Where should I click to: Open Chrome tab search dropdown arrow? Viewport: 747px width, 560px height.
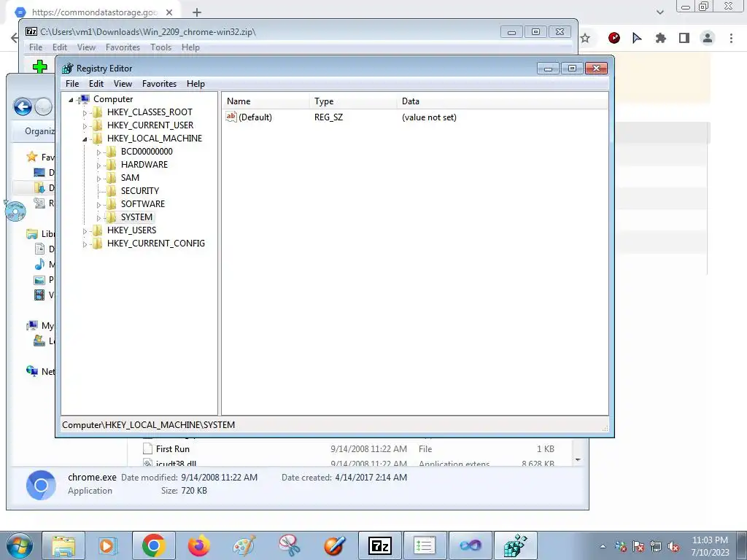[x=660, y=12]
